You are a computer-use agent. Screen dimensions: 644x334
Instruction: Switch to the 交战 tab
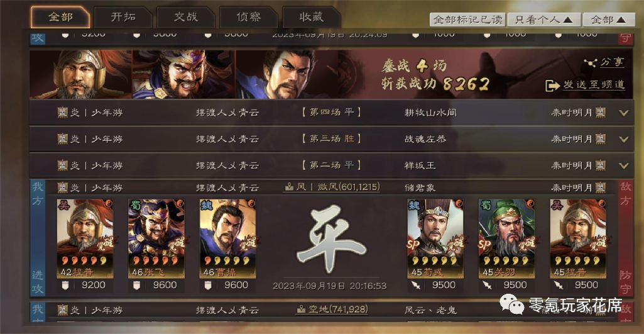[x=185, y=17]
